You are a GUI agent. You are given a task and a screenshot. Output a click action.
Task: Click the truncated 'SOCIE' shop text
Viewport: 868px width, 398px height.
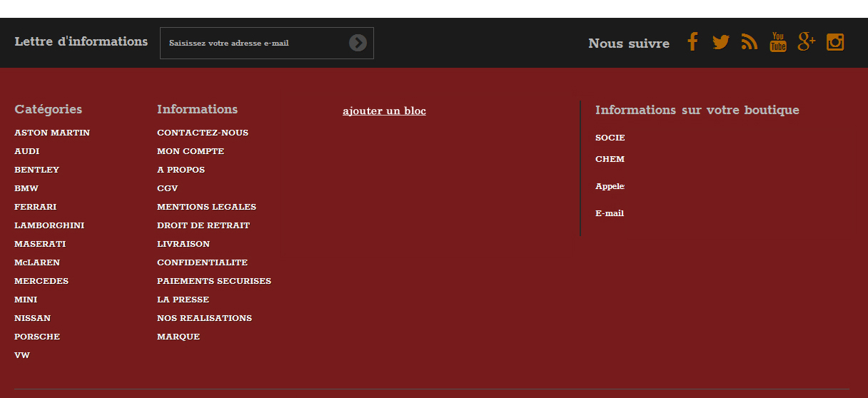coord(610,138)
